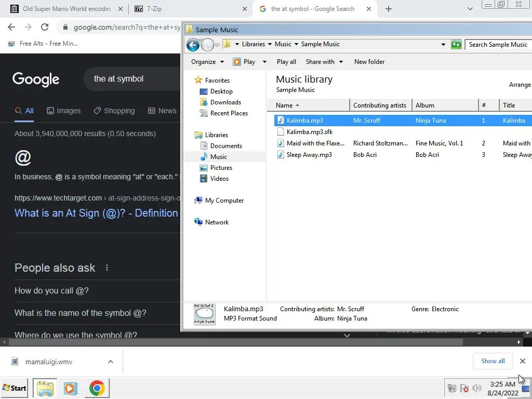The width and height of the screenshot is (532, 399).
Task: Sort by track number column header
Action: 489,105
